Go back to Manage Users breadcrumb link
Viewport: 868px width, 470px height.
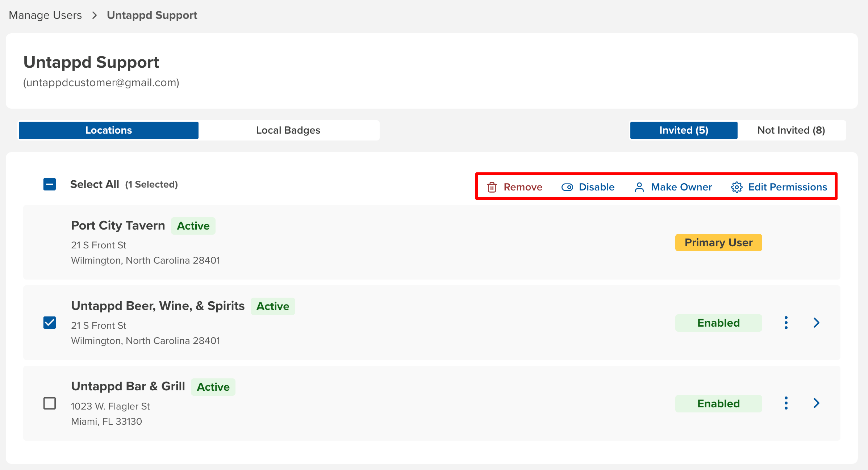pos(45,15)
